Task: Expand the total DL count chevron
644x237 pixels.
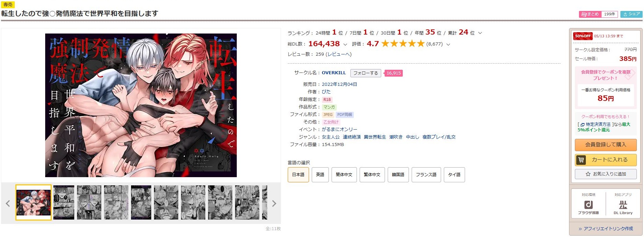Action: (345, 44)
